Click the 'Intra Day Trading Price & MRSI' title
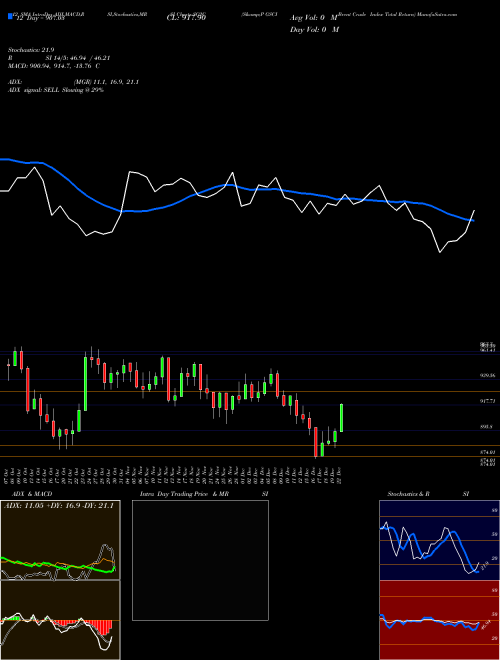Screen dimensions: 500x660 tap(204, 494)
